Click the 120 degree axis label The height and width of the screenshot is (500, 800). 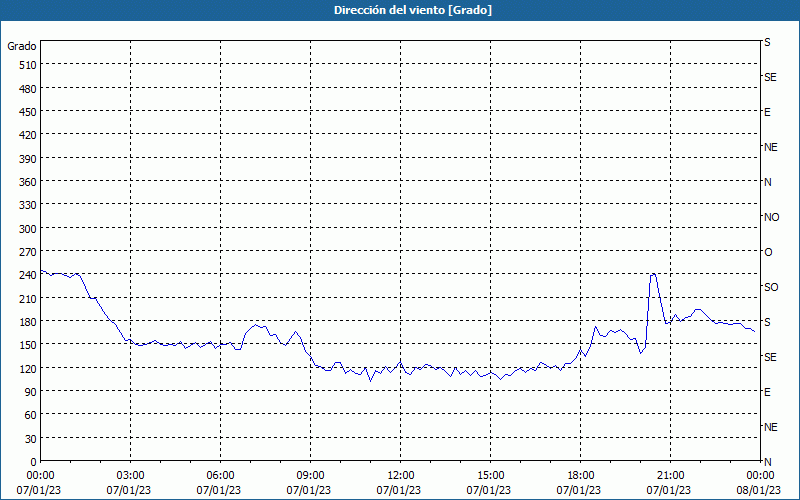click(x=28, y=368)
